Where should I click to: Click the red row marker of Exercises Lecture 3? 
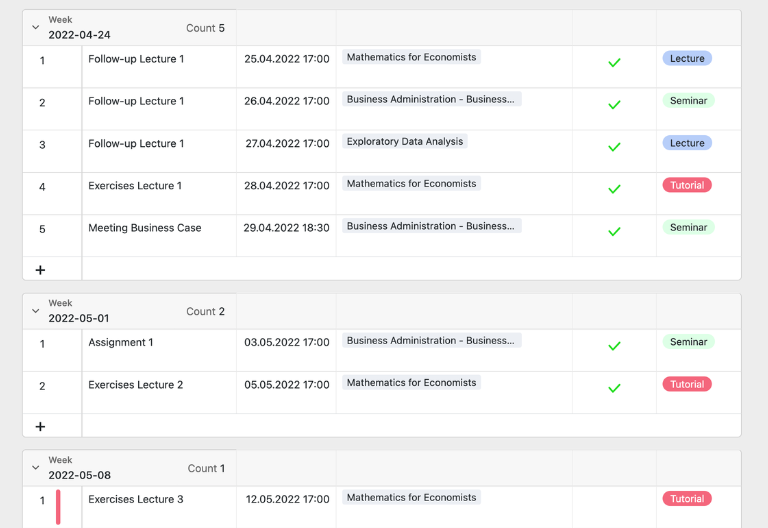click(x=58, y=507)
